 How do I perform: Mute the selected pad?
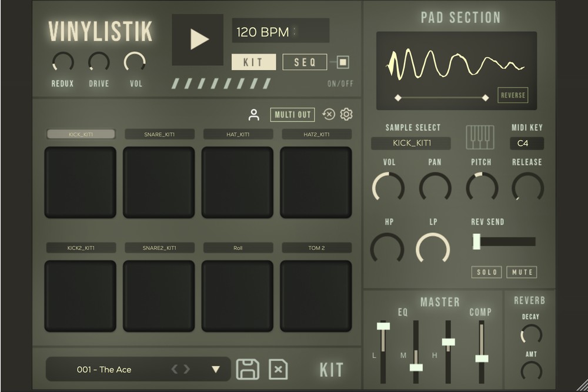coord(522,272)
